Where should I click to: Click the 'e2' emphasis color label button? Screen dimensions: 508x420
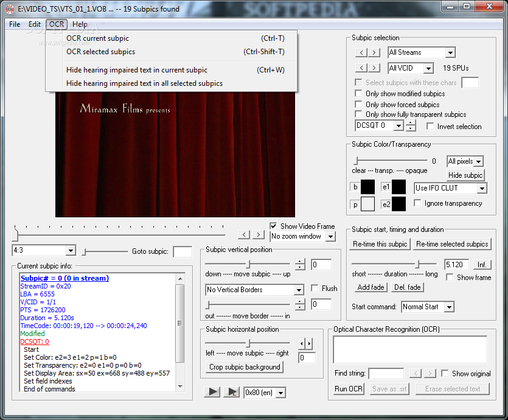[x=386, y=205]
